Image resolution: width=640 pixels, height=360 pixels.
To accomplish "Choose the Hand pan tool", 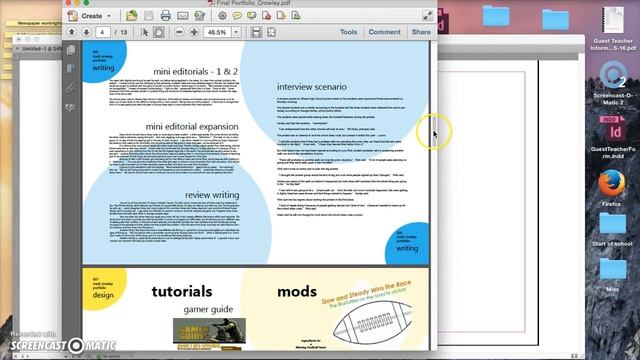I will pos(159,32).
